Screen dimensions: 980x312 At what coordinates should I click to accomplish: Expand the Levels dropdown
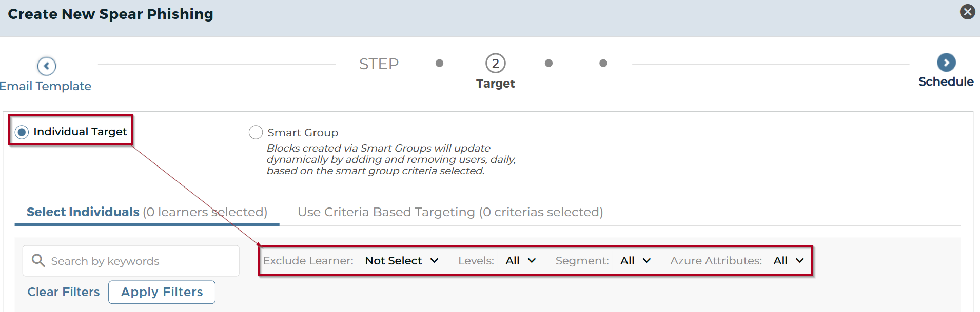(520, 261)
